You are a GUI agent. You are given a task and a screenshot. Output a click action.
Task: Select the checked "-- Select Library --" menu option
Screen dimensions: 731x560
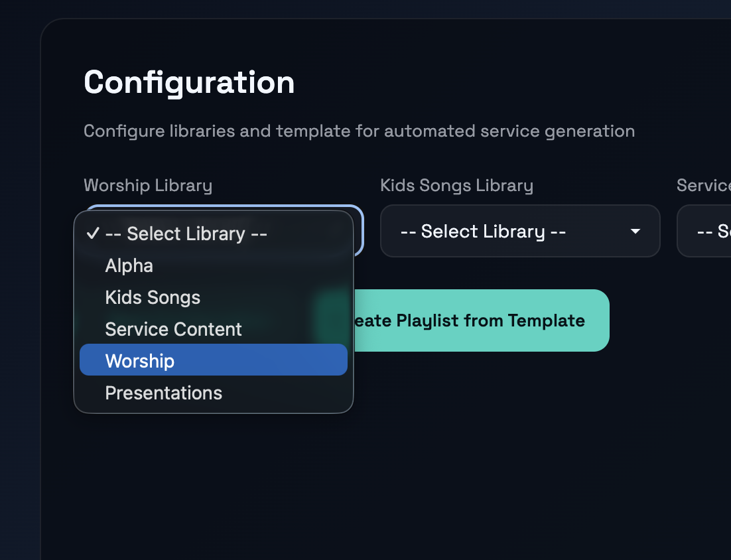[186, 234]
